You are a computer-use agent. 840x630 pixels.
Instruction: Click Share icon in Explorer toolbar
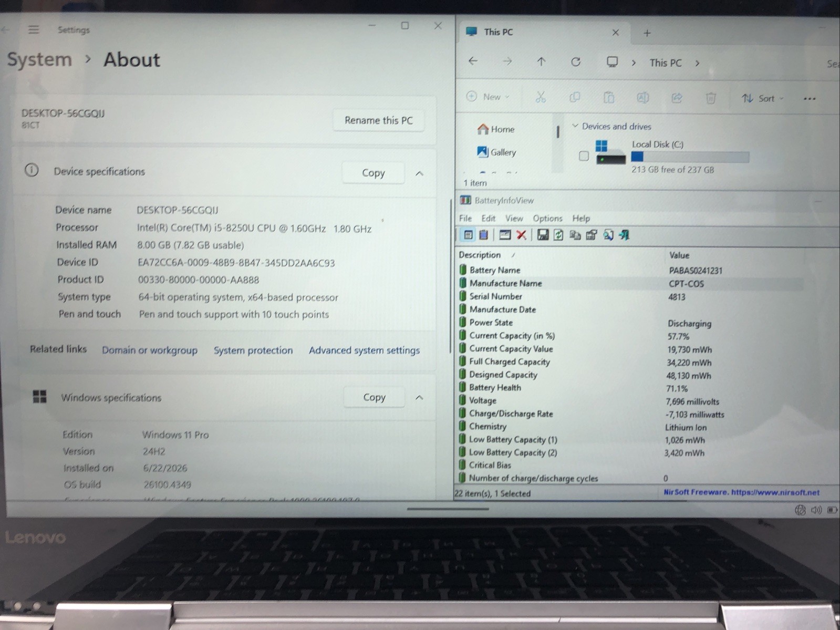click(677, 97)
